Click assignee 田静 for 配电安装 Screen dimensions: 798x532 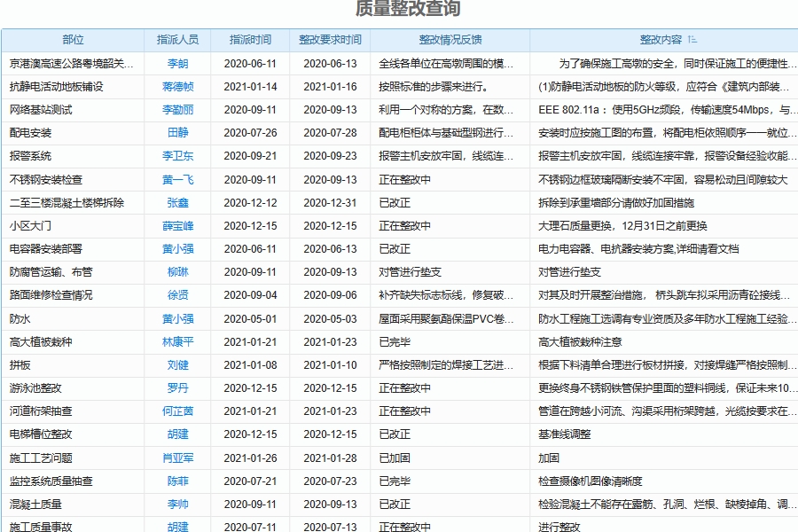point(176,132)
